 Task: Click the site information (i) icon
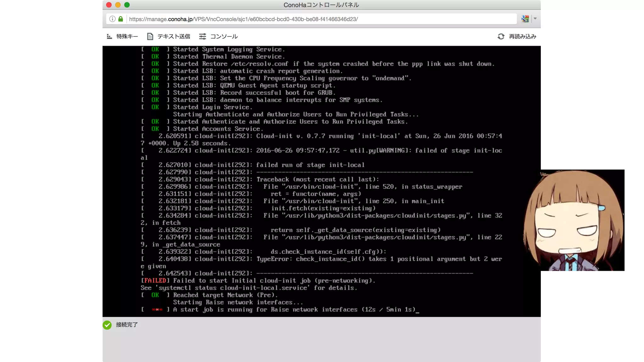pyautogui.click(x=112, y=19)
